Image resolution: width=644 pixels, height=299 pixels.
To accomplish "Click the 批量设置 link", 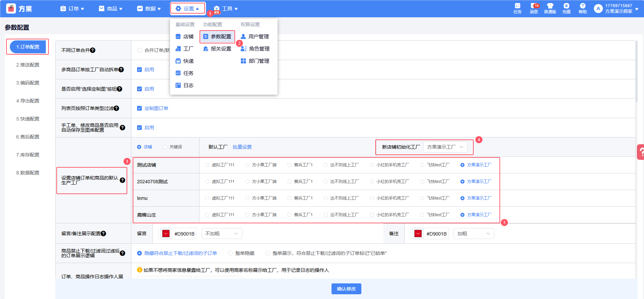I will 242,147.
